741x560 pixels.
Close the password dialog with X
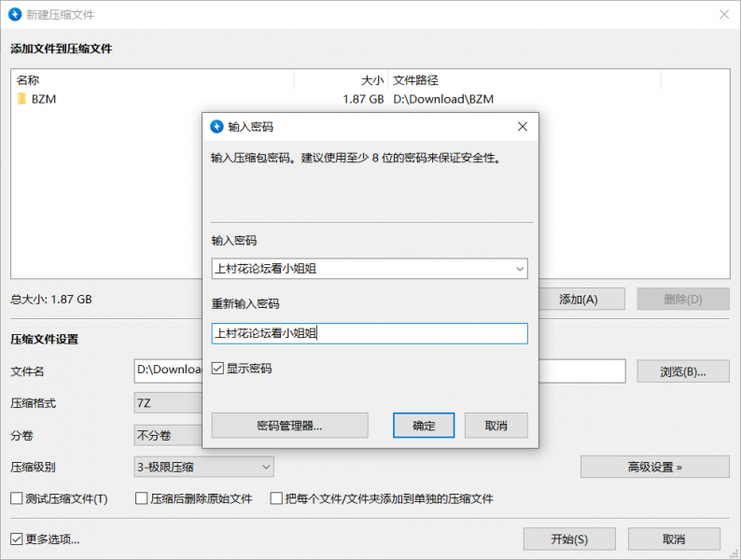[x=523, y=126]
